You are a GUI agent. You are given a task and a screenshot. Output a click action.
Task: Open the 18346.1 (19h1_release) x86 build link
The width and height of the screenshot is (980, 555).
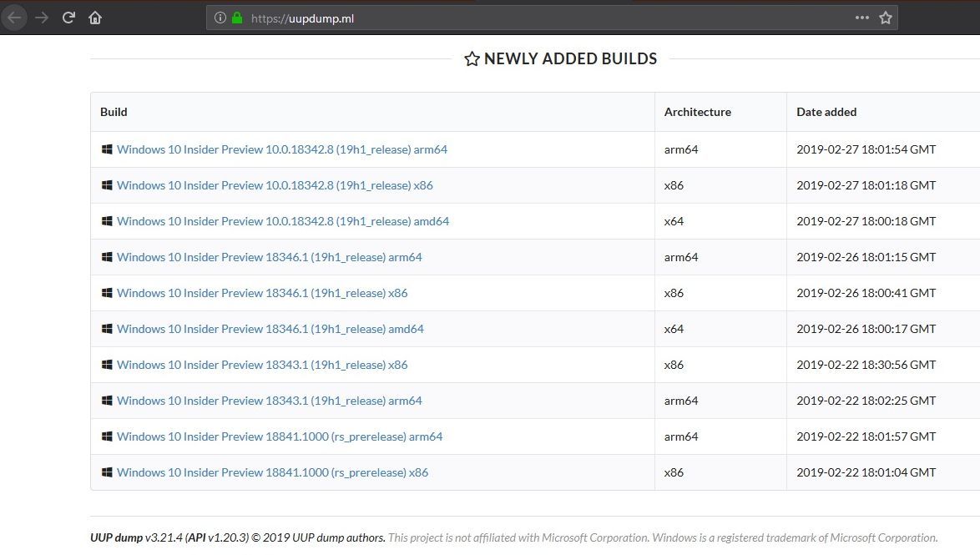coord(262,293)
